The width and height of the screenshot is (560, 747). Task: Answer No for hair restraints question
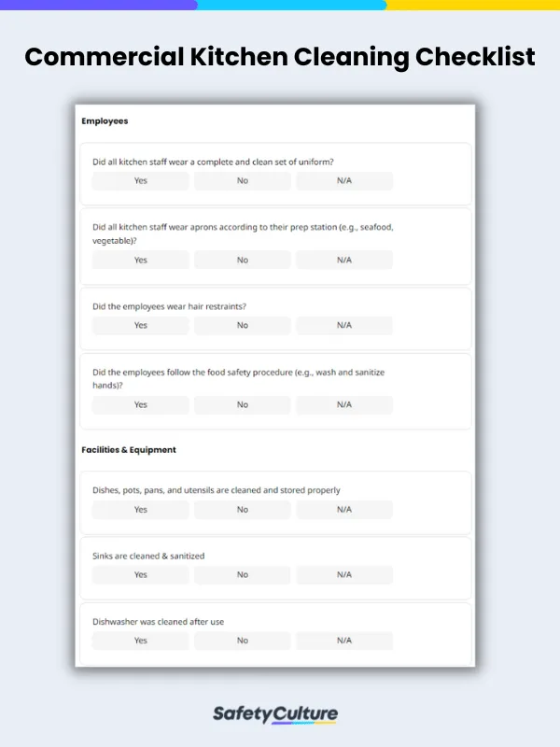tap(243, 325)
